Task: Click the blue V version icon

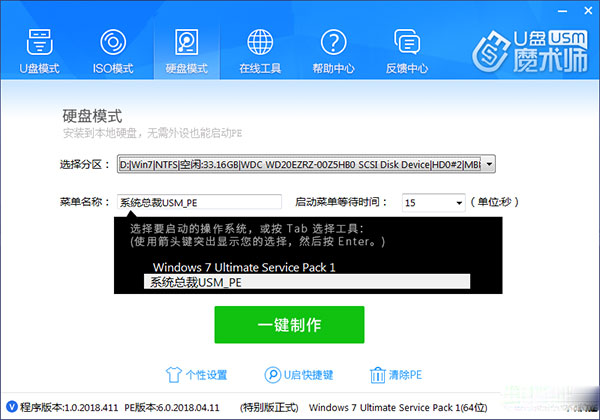Action: (11, 406)
